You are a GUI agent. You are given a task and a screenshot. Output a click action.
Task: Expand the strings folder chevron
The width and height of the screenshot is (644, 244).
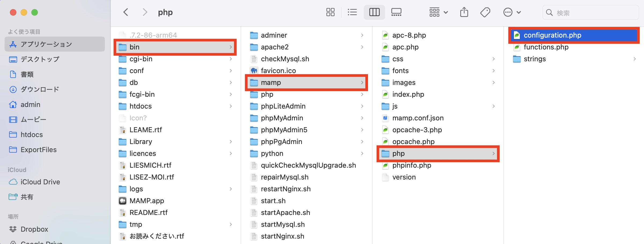click(x=635, y=59)
